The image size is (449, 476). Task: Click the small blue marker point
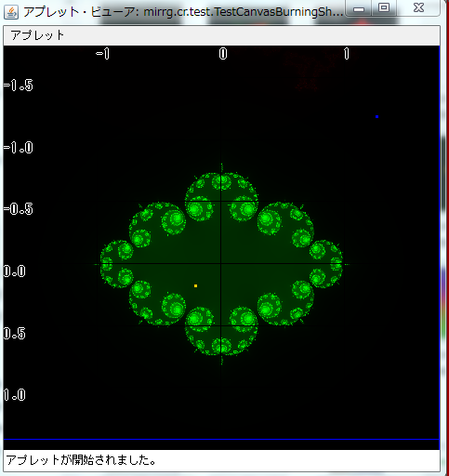coord(376,116)
